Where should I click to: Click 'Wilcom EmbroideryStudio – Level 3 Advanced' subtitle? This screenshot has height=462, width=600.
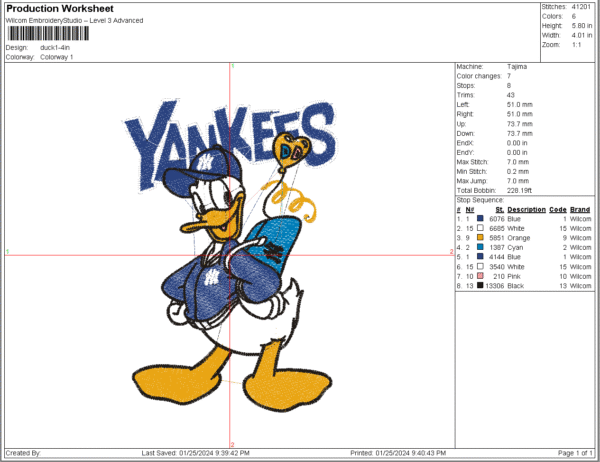(x=74, y=21)
